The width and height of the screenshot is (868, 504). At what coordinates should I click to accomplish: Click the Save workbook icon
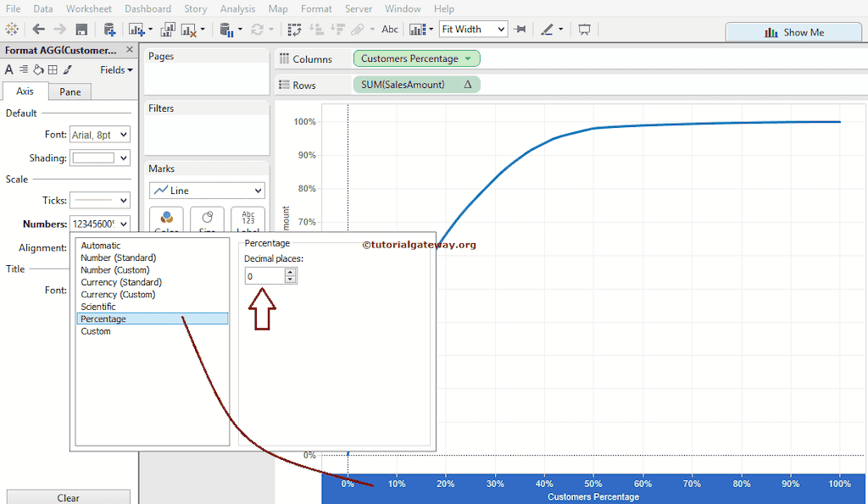[81, 30]
